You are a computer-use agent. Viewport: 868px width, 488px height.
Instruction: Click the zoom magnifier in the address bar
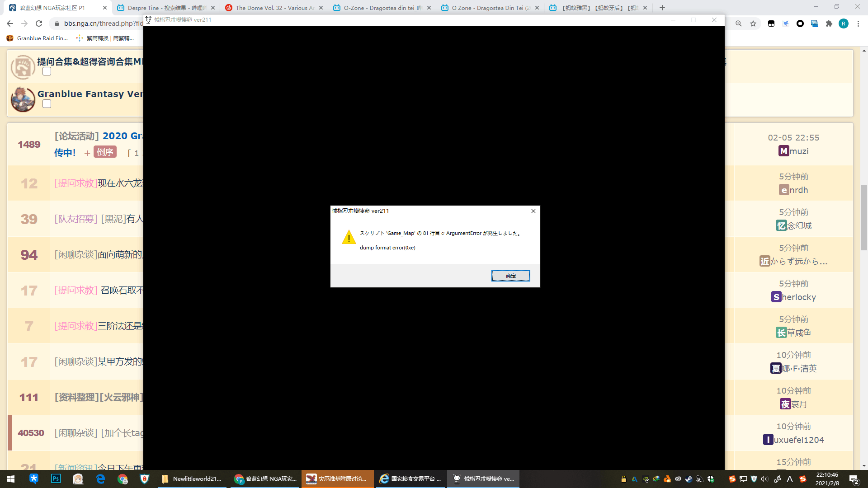(x=738, y=23)
